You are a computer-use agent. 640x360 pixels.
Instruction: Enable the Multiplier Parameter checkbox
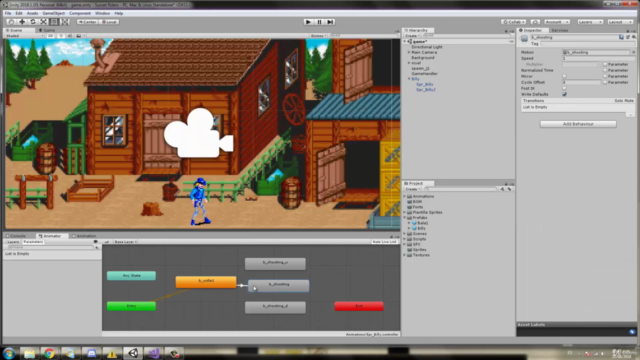pyautogui.click(x=605, y=64)
